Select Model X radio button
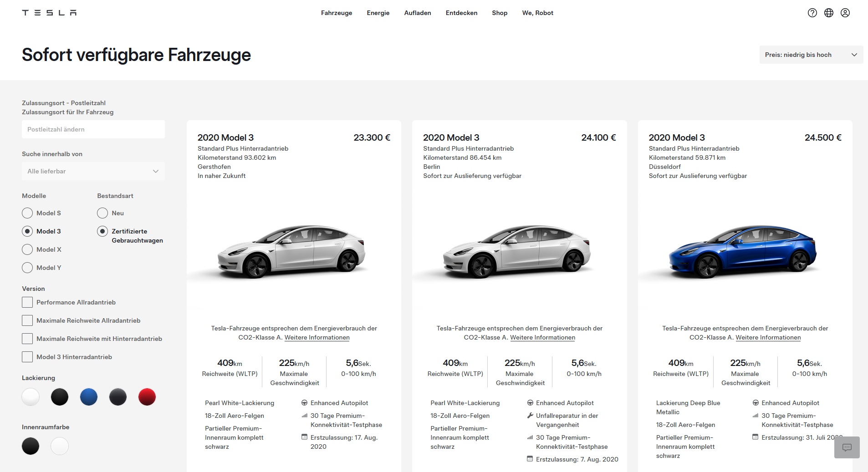 click(27, 249)
